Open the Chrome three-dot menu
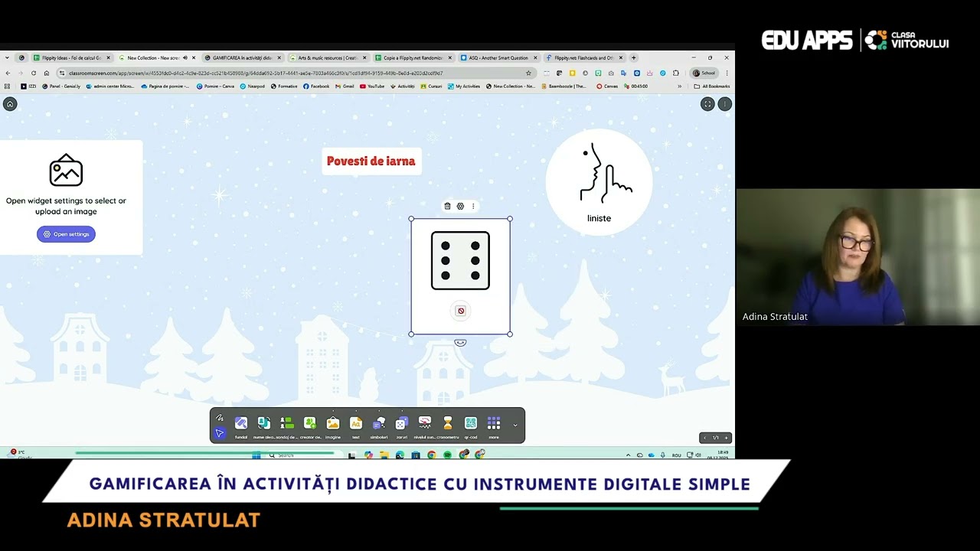 (727, 73)
